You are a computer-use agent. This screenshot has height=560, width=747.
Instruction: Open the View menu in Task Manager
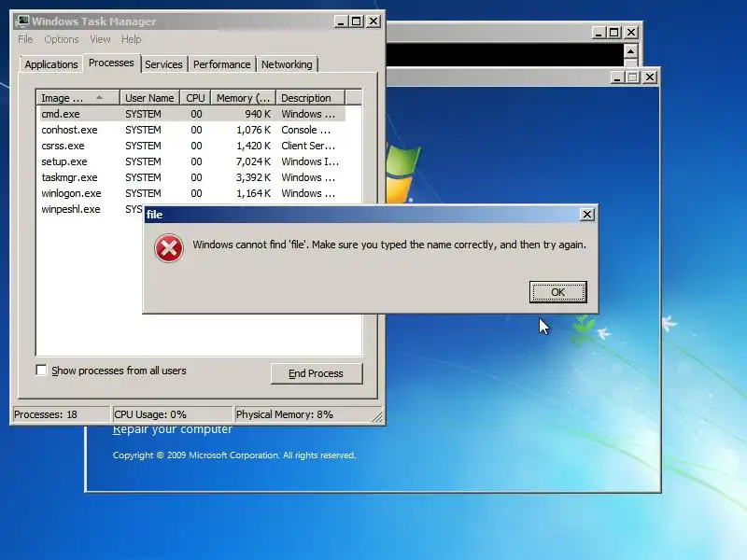100,39
